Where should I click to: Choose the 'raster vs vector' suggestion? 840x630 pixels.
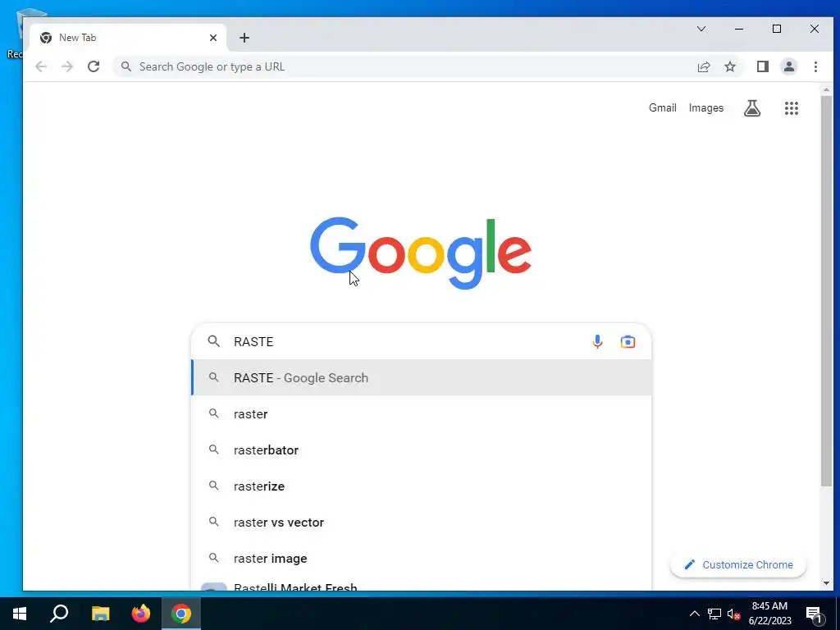pos(422,523)
